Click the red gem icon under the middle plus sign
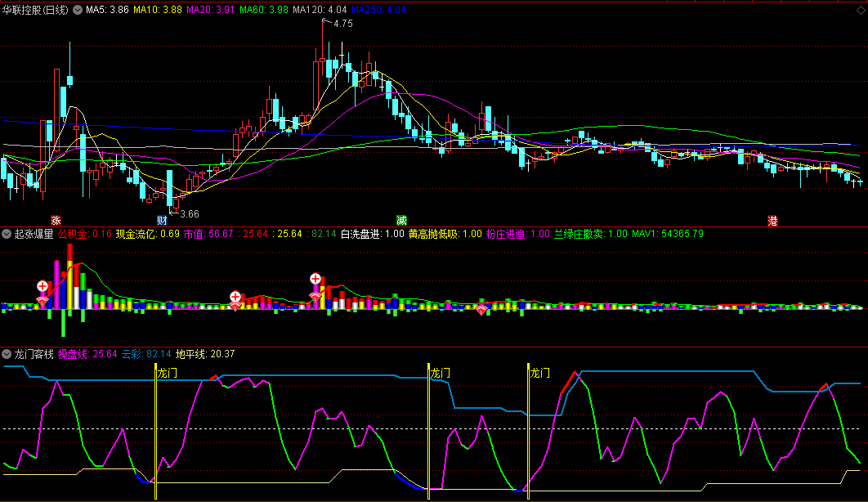 [235, 306]
